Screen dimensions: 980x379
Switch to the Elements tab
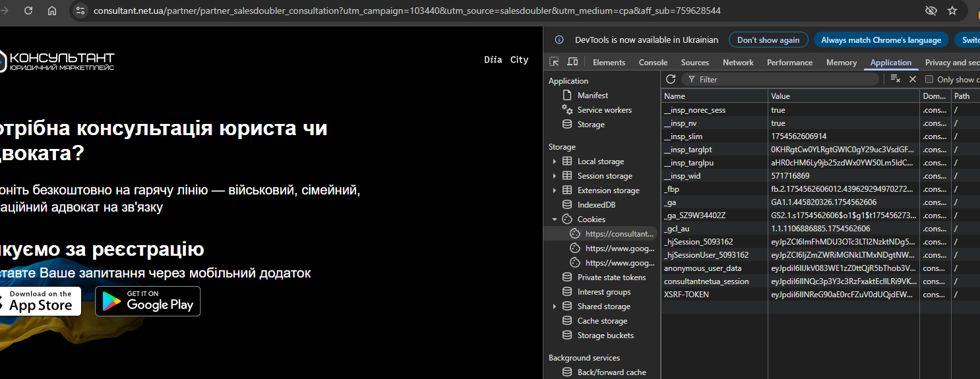click(x=609, y=63)
